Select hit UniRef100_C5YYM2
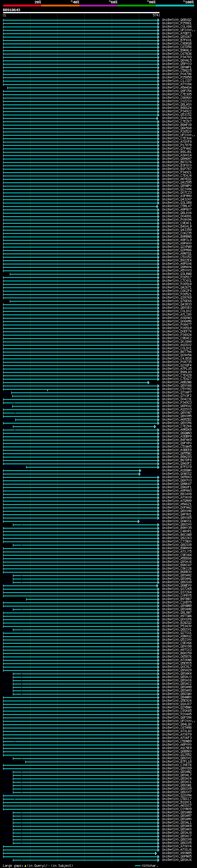Viewport: 197px width, 868px height. [x=177, y=389]
